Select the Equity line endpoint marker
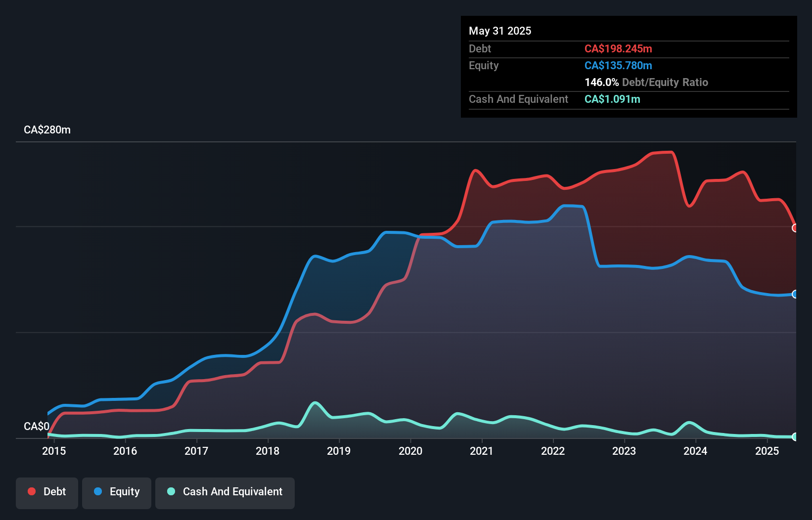The width and height of the screenshot is (812, 520). [x=795, y=294]
